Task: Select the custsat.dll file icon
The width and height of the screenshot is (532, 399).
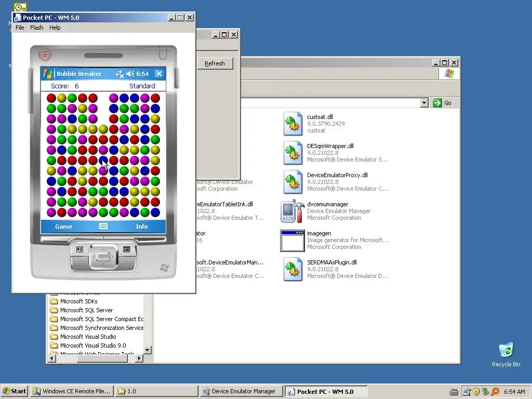Action: [x=293, y=124]
